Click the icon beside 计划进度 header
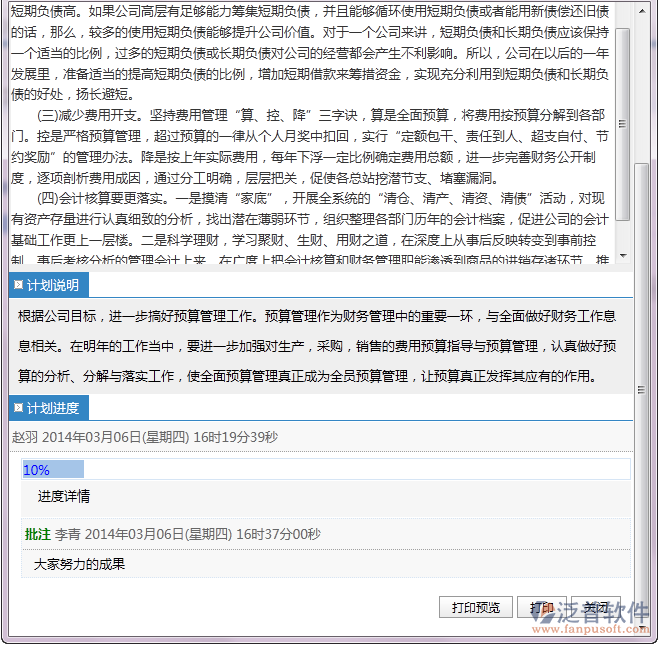This screenshot has height=645, width=660. click(18, 408)
